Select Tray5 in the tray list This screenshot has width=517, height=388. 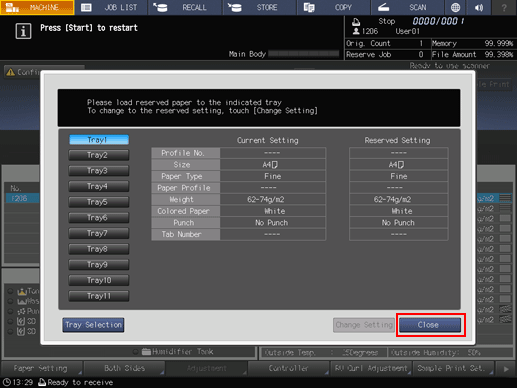tap(99, 202)
